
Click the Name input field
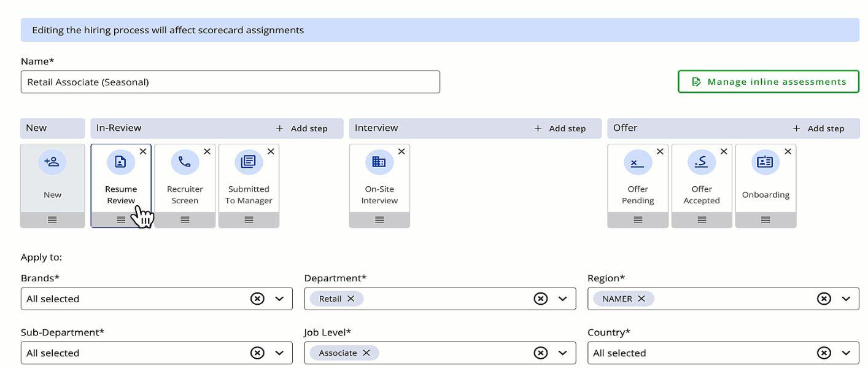pyautogui.click(x=230, y=82)
